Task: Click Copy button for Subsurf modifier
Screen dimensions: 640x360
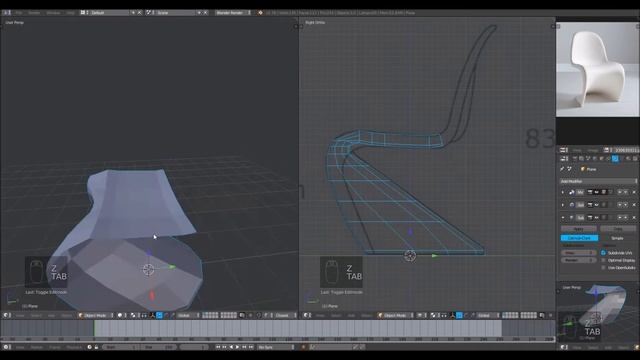Action: click(618, 229)
